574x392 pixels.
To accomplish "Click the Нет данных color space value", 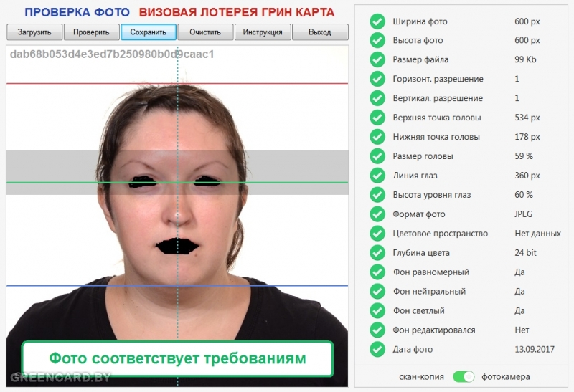I will (x=537, y=234).
